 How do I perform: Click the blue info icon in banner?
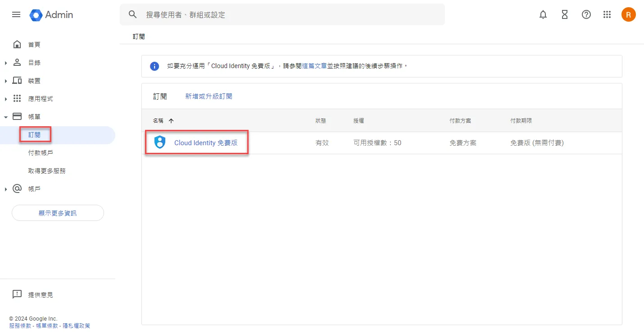tap(154, 66)
